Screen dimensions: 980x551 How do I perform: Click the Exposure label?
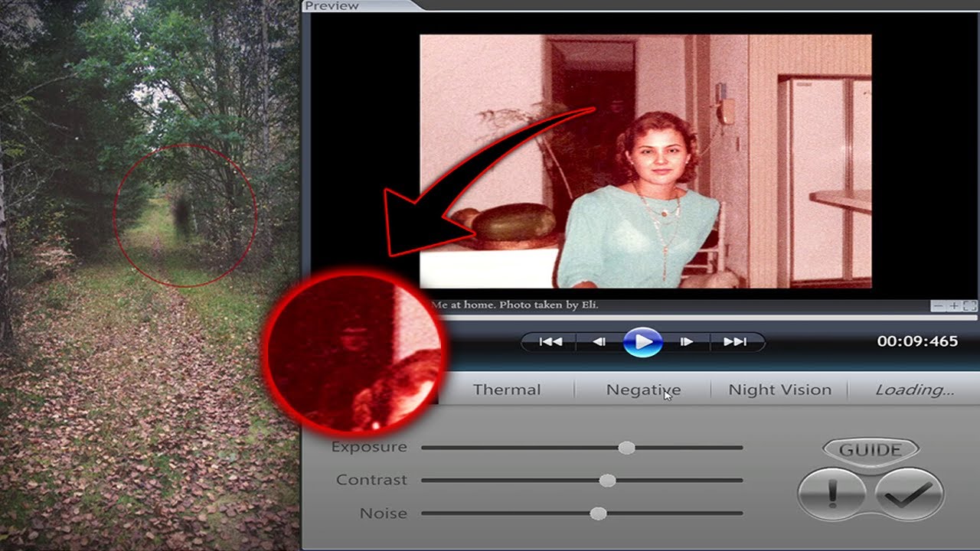click(x=369, y=447)
